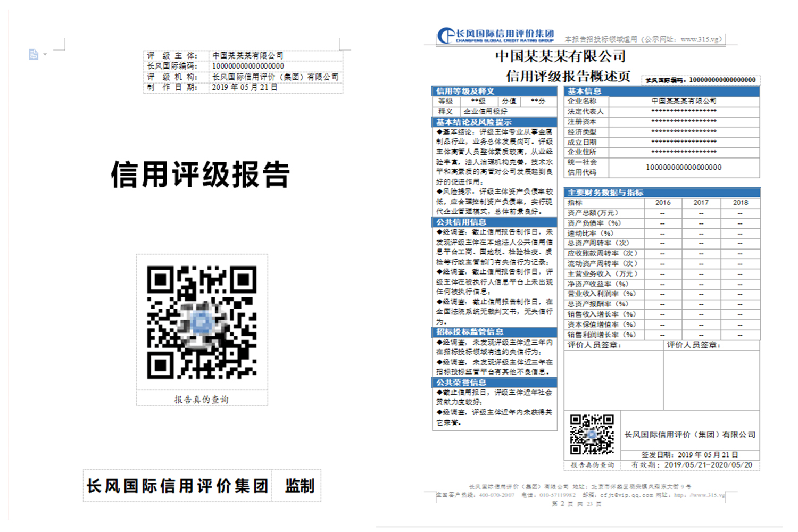Click the Changfeng Global Credit Rating Group logo
This screenshot has width=798, height=532.
(x=495, y=36)
